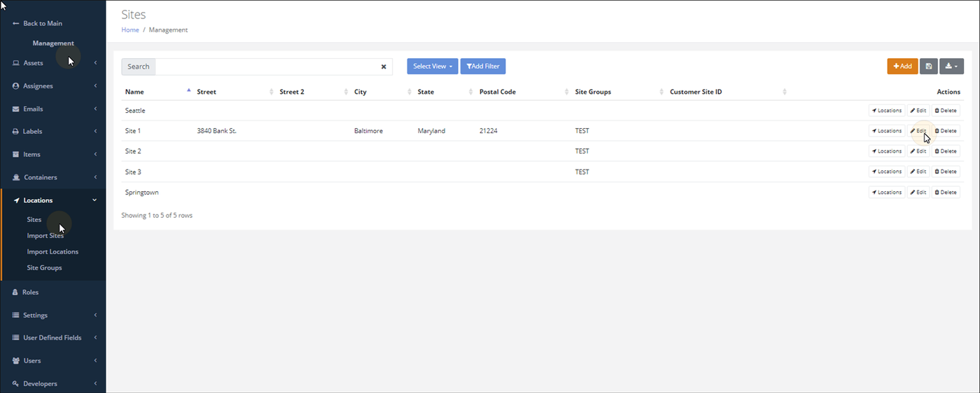Click the save floppy disk icon button

928,66
